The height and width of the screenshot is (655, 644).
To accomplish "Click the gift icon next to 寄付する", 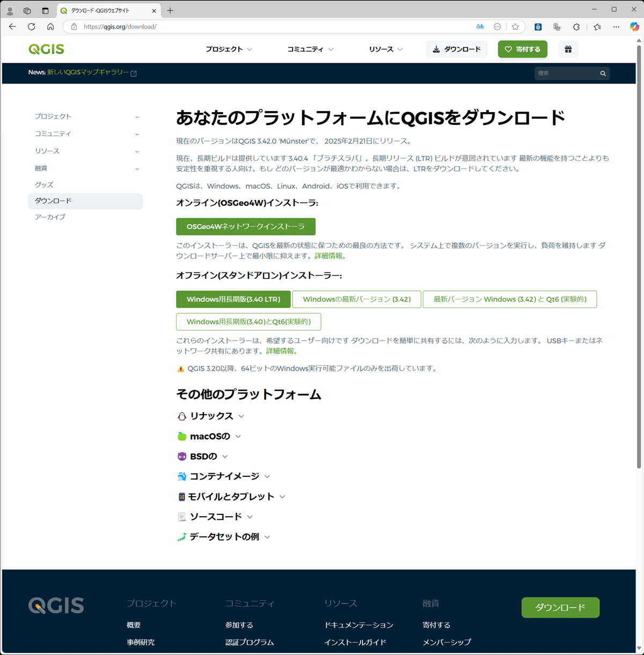I will pos(568,49).
